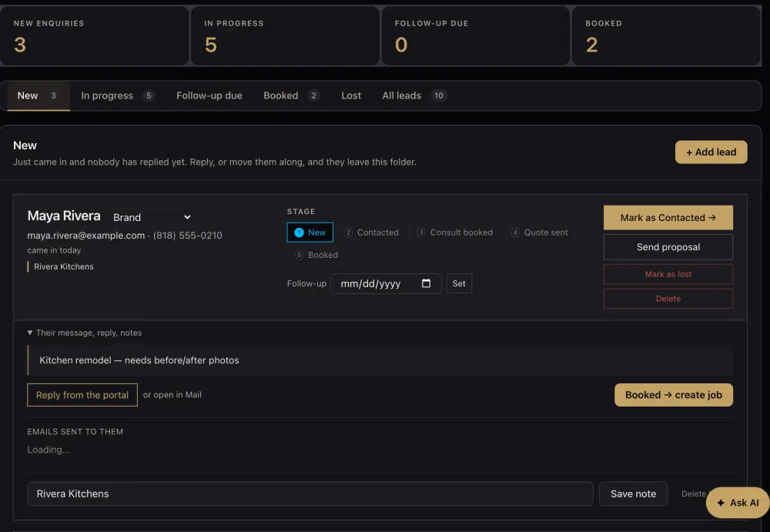
Task: Collapse Their message, reply, notes section
Action: click(85, 333)
